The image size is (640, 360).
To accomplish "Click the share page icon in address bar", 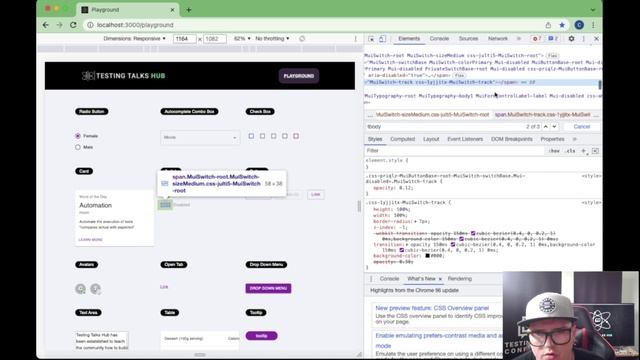I will click(548, 25).
